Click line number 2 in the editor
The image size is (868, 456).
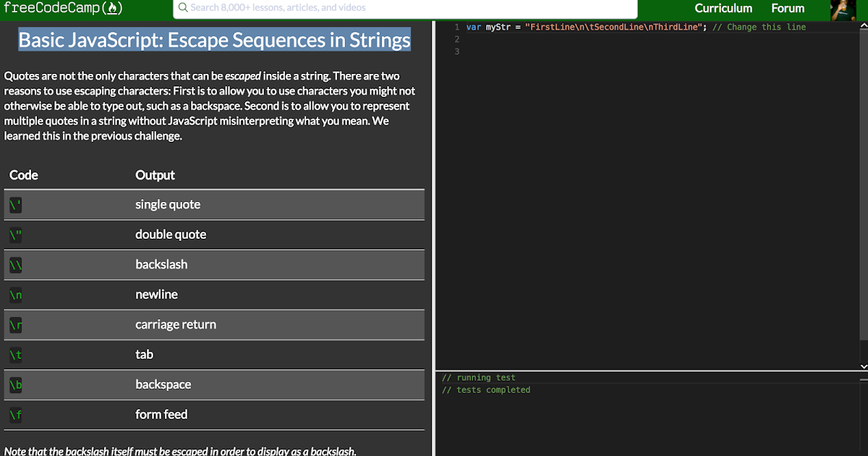456,39
